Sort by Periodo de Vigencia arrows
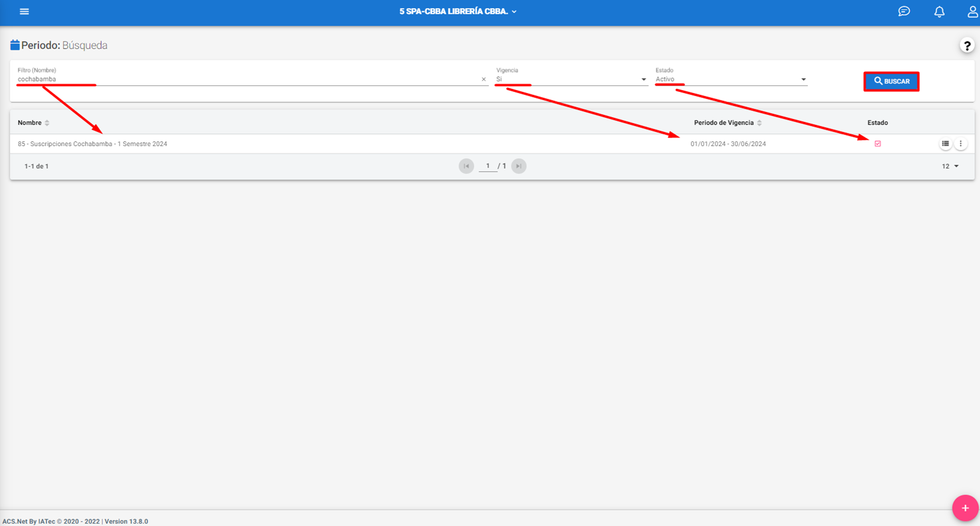 tap(759, 123)
